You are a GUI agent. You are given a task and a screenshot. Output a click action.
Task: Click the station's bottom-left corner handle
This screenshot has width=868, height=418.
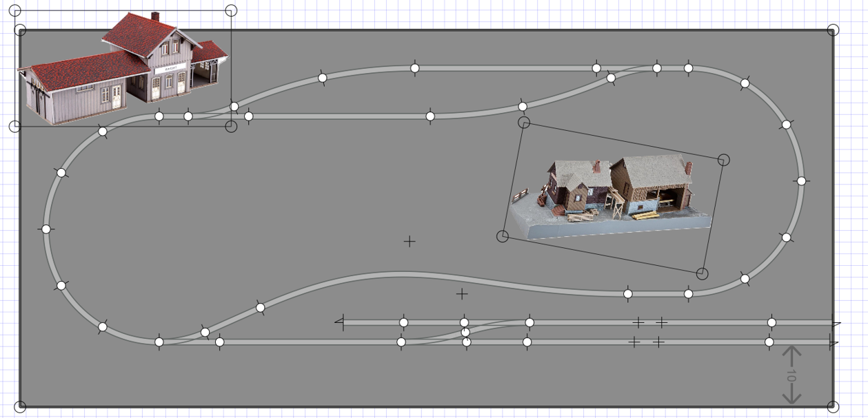(x=14, y=126)
